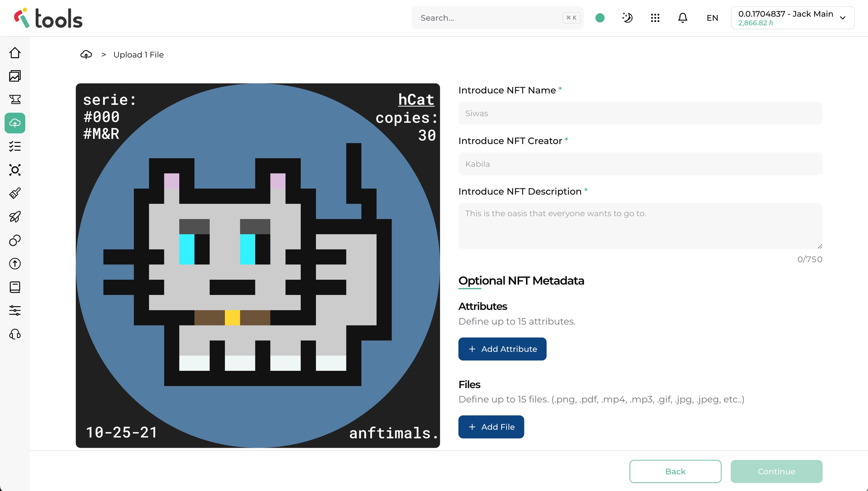Open the image gallery sidebar icon

tap(15, 76)
